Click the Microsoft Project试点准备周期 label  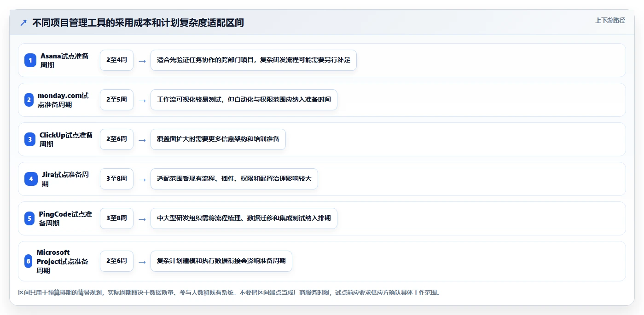(63, 261)
